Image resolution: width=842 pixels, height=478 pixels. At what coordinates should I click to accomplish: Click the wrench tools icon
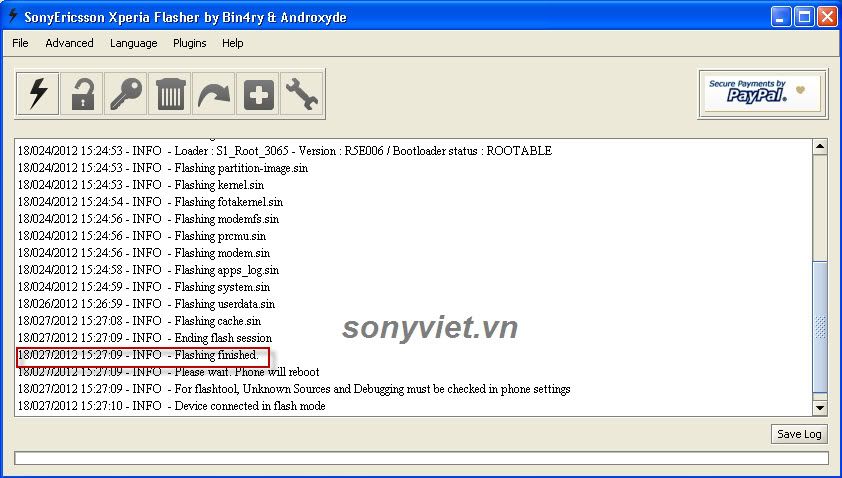(x=302, y=94)
